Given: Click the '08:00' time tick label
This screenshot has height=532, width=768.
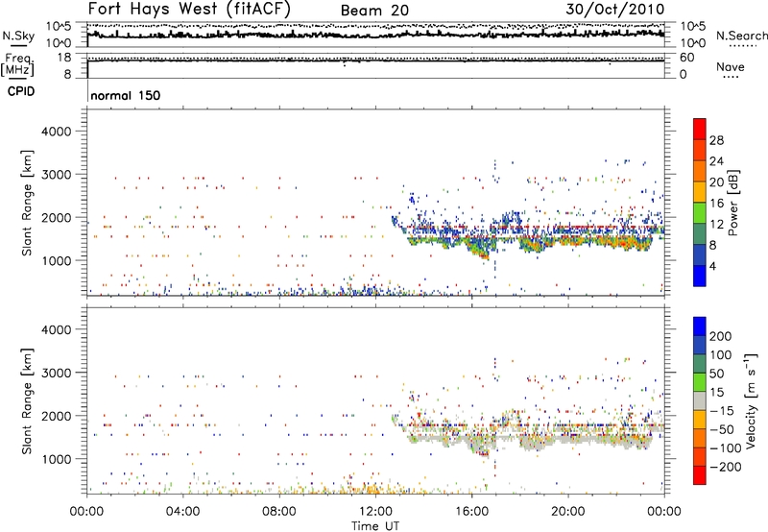Looking at the screenshot, I should (279, 512).
